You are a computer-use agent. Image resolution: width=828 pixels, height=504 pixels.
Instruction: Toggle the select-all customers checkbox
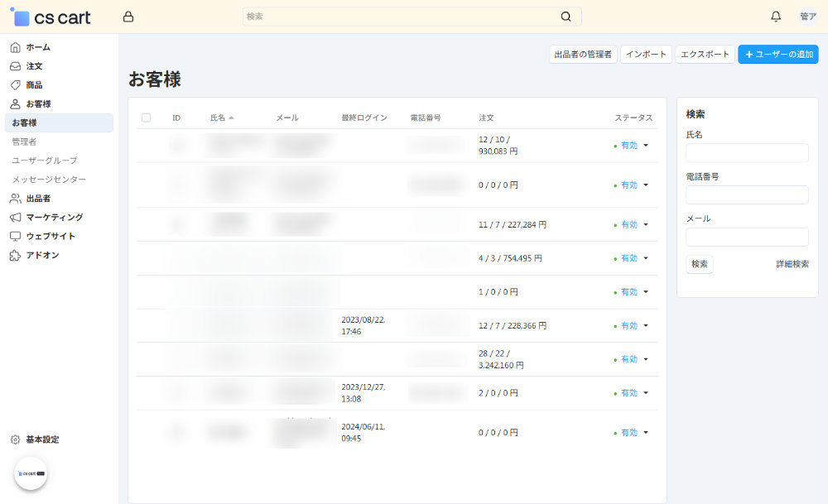[x=147, y=118]
